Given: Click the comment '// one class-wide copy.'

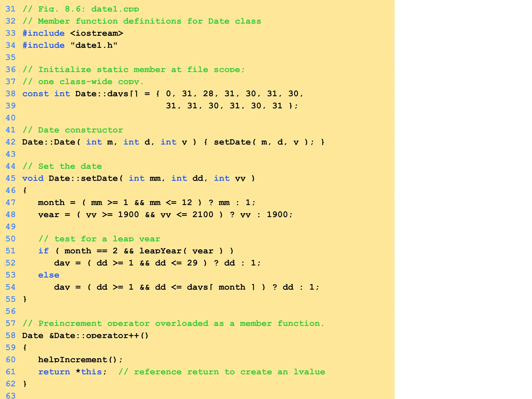Looking at the screenshot, I should 83,82.
